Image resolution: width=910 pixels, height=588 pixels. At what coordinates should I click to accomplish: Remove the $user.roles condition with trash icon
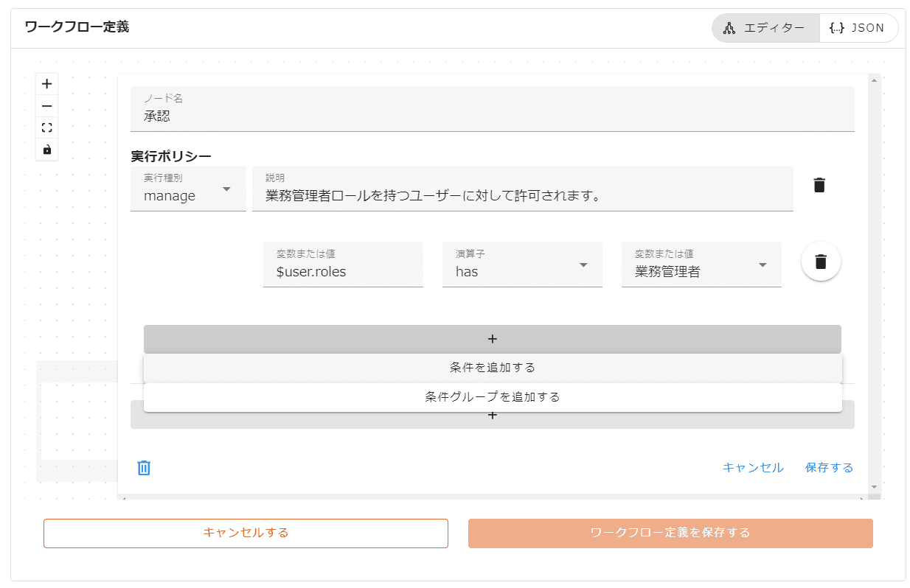click(x=821, y=262)
